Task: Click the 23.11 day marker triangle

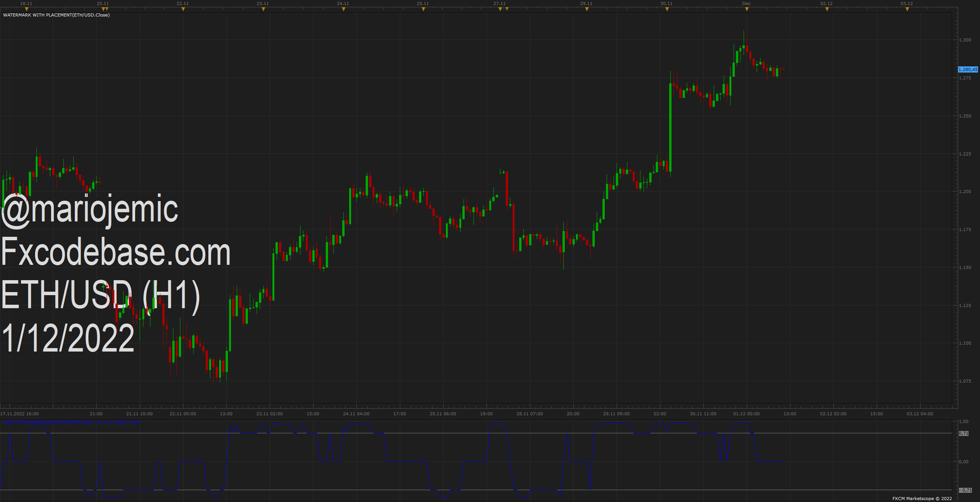Action: (x=263, y=9)
